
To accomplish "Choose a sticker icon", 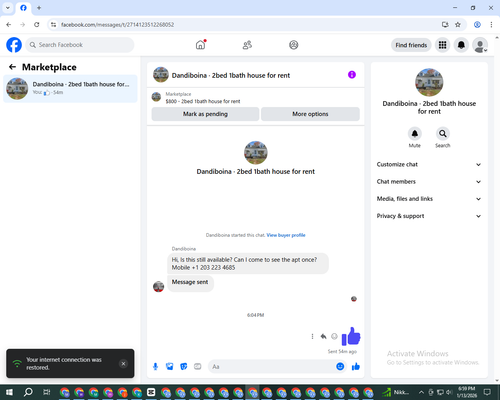I will (x=184, y=367).
